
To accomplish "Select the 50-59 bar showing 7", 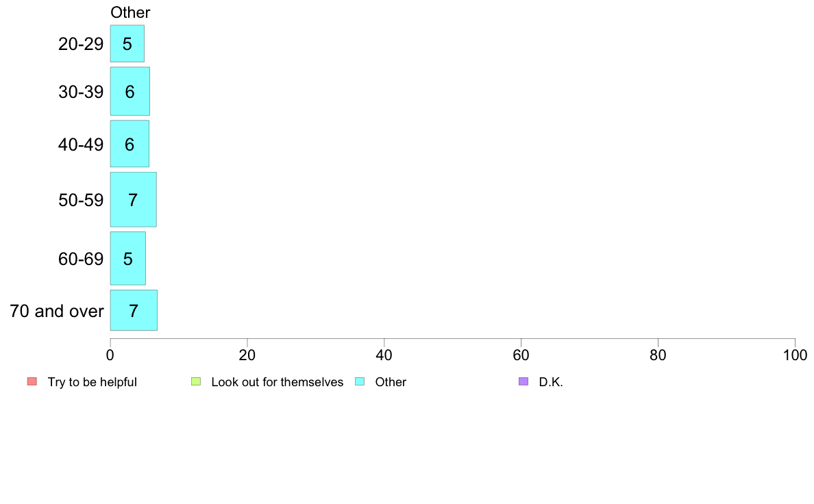I will pos(133,200).
